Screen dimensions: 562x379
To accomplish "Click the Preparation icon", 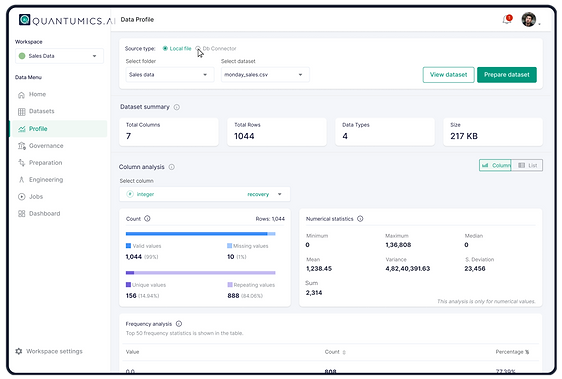I will pos(22,162).
